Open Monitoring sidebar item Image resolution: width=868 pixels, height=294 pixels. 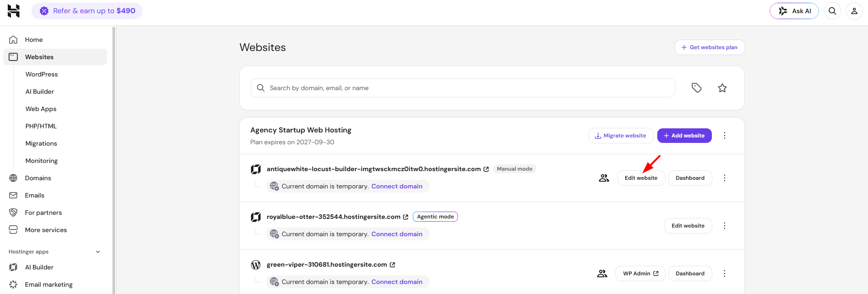coord(41,161)
